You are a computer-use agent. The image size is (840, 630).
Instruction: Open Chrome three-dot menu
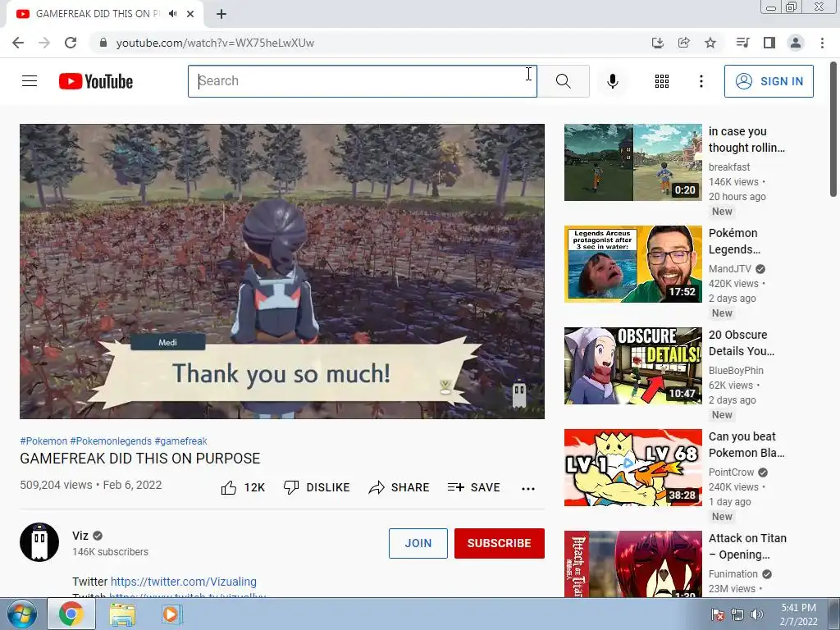(822, 43)
